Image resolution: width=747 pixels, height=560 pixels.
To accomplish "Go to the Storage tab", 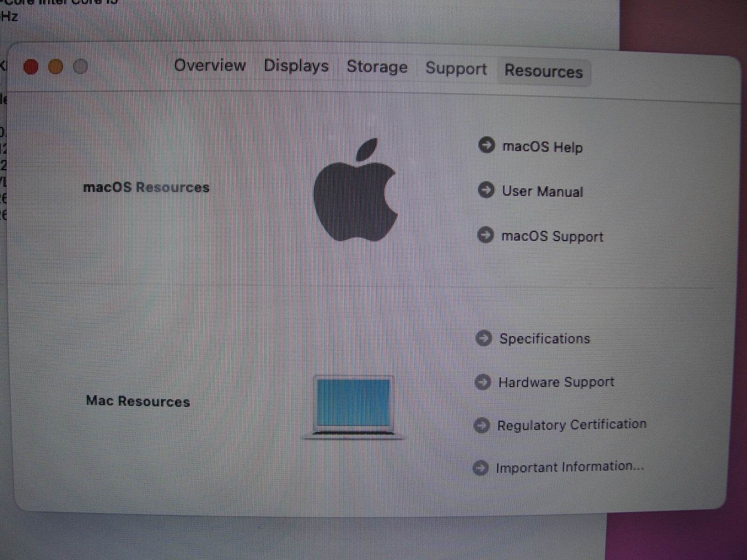I will click(377, 67).
